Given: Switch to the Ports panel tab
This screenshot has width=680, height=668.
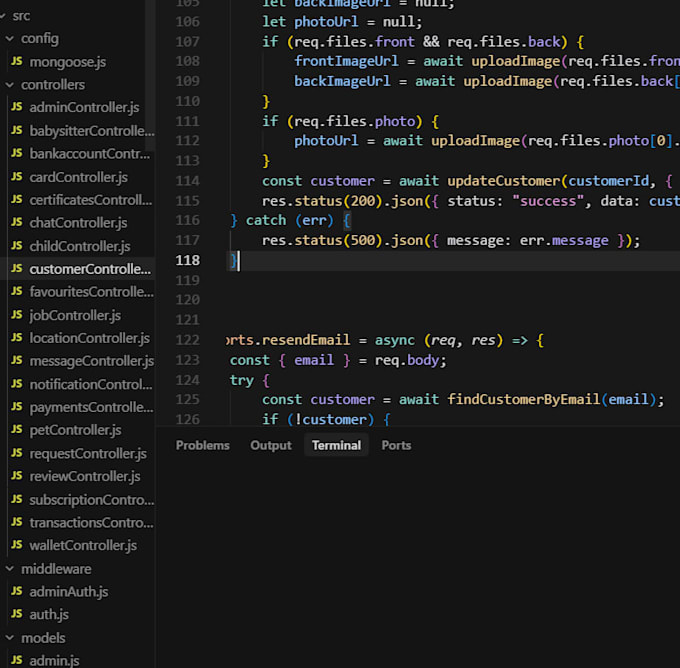Looking at the screenshot, I should (396, 445).
